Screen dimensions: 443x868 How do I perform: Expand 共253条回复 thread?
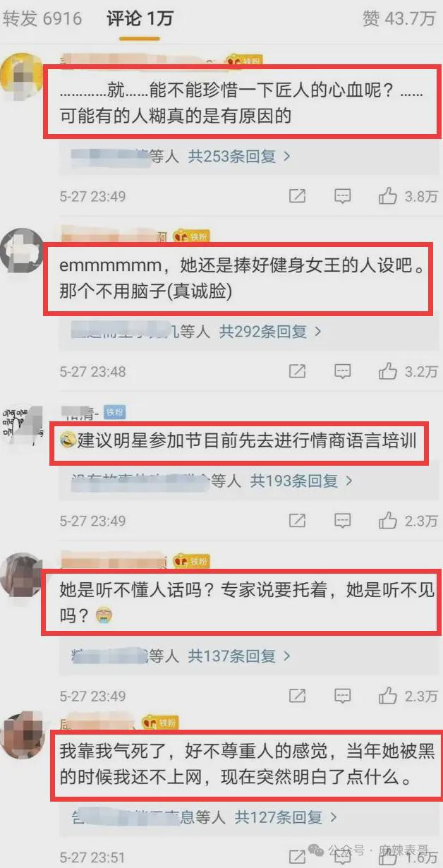(x=239, y=157)
